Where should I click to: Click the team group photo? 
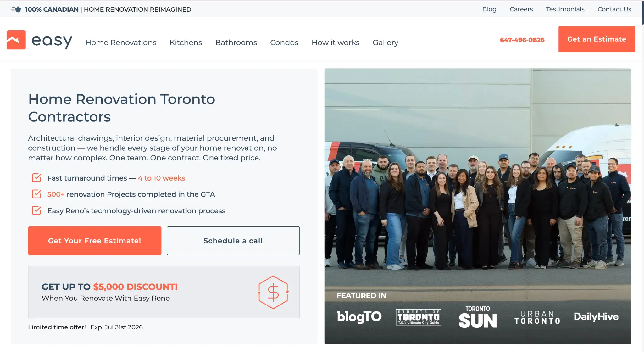click(x=478, y=182)
